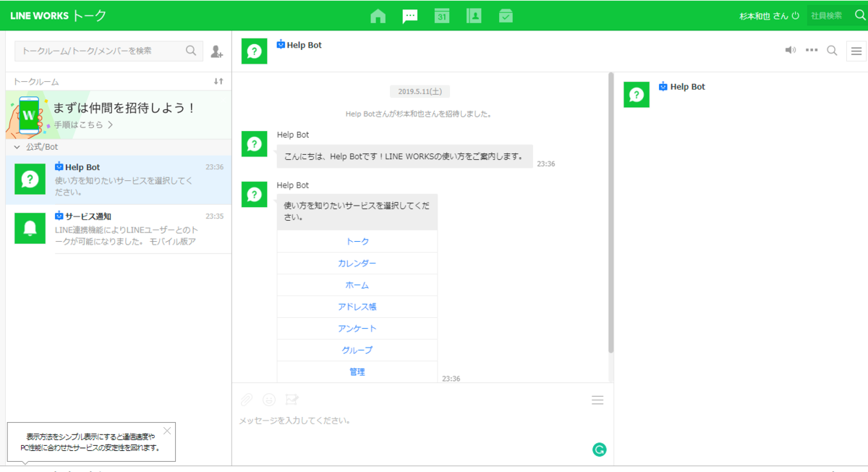Select the Help Bot talk room
Viewport: 868px width, 472px height.
tap(119, 180)
